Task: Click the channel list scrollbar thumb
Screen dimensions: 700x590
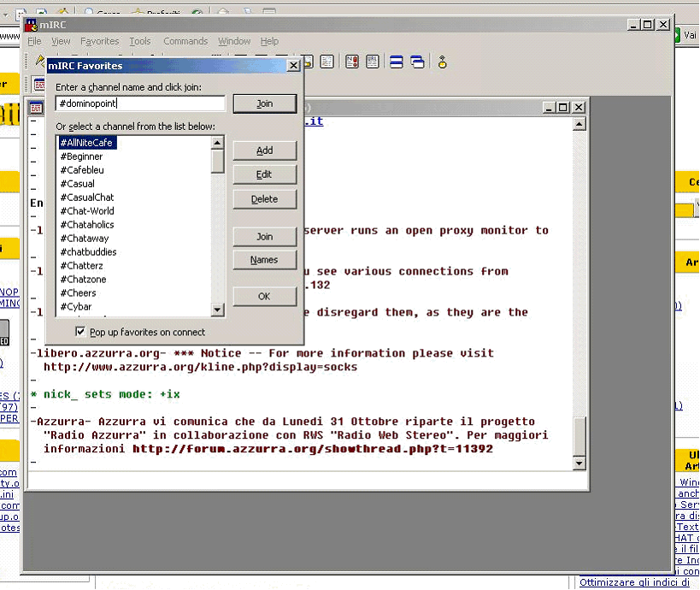Action: coord(217,162)
